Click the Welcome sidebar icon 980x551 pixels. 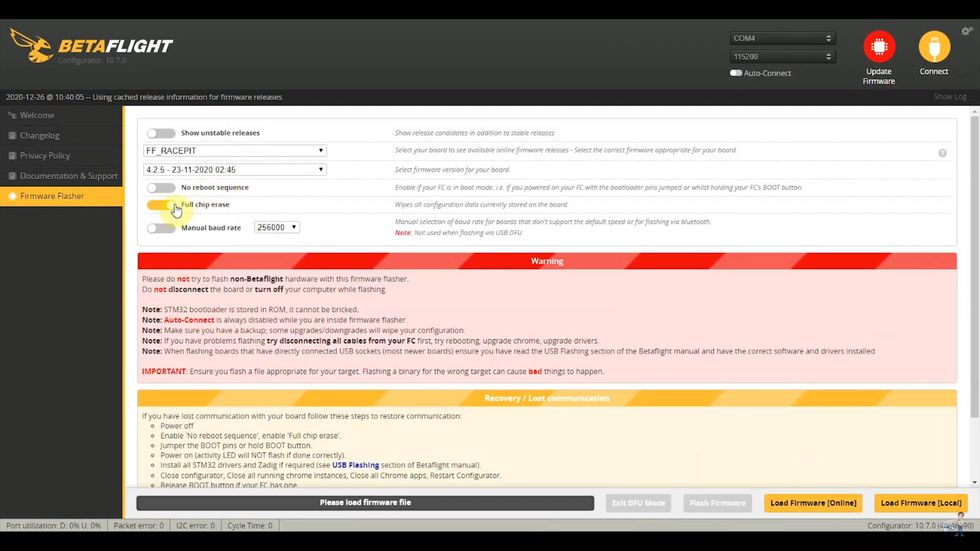[x=13, y=115]
